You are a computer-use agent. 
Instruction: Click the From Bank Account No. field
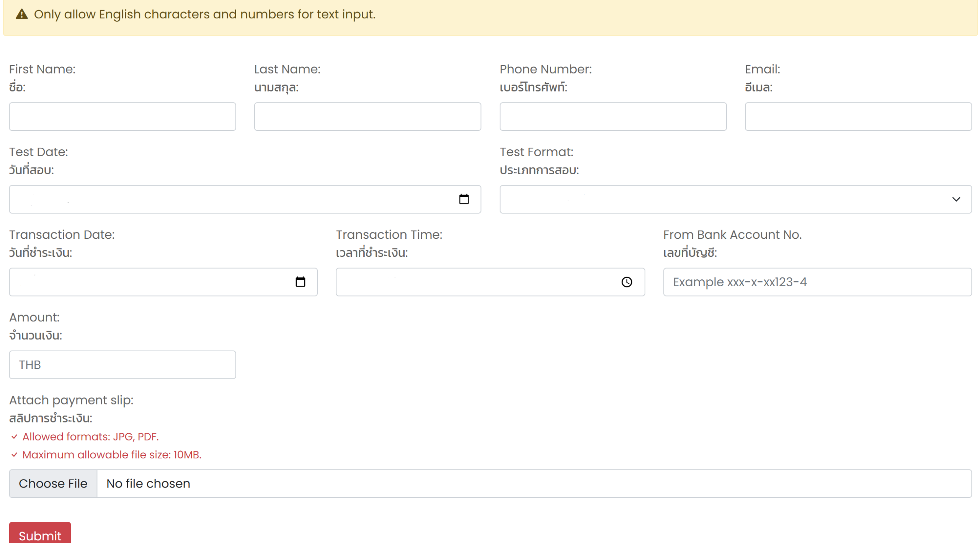(x=817, y=282)
